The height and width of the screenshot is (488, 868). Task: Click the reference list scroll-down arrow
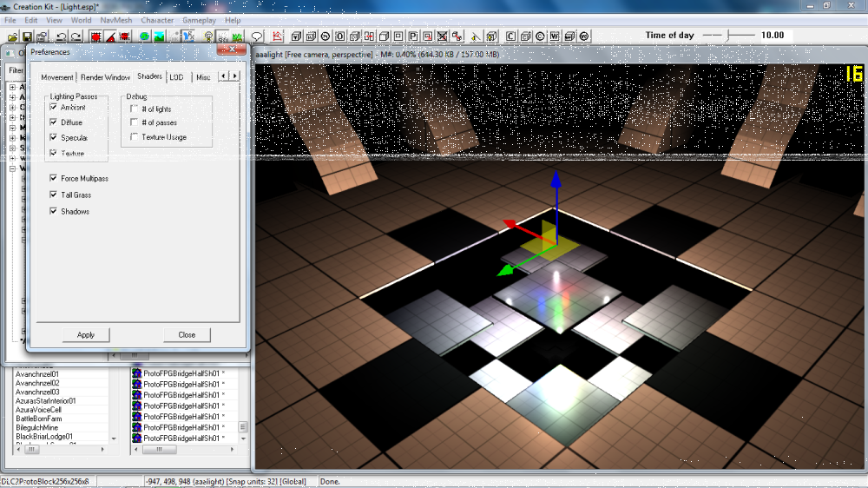tap(243, 439)
